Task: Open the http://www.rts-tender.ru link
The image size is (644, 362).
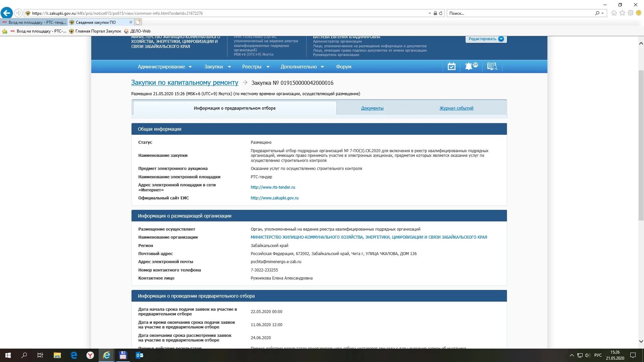Action: pos(273,187)
